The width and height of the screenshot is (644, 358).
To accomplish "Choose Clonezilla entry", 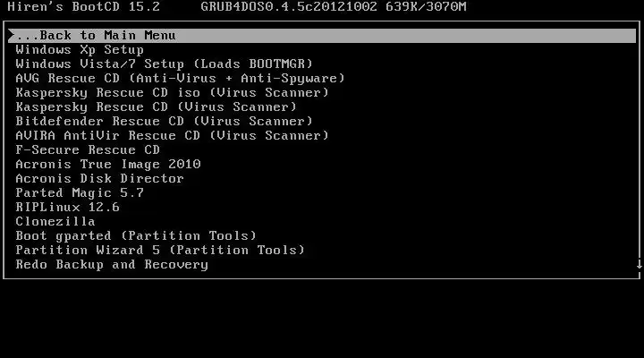I will pyautogui.click(x=55, y=222).
